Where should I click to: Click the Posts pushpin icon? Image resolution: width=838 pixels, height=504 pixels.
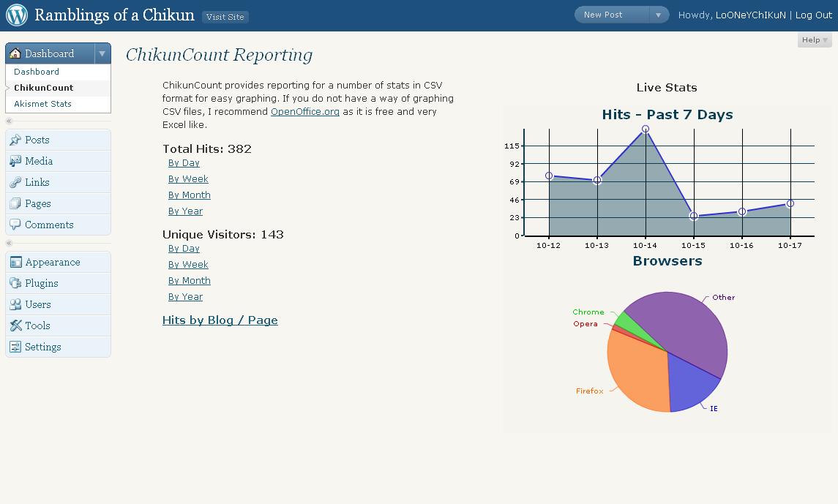(x=15, y=140)
